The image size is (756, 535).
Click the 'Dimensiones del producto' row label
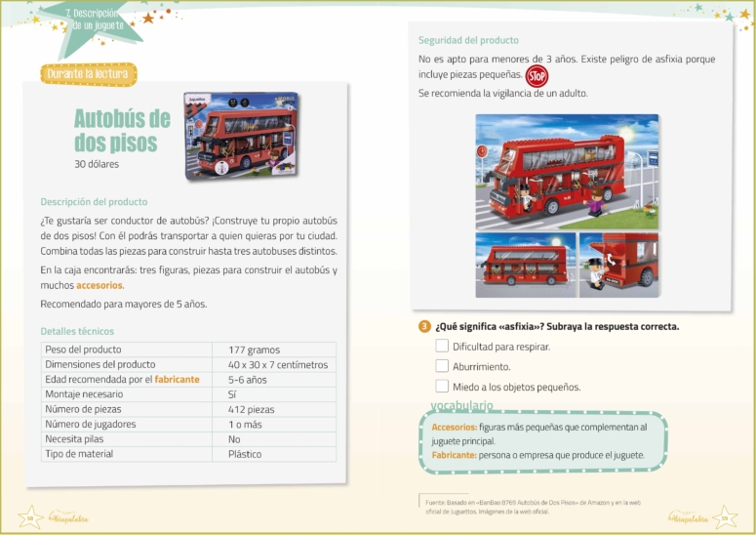click(100, 364)
